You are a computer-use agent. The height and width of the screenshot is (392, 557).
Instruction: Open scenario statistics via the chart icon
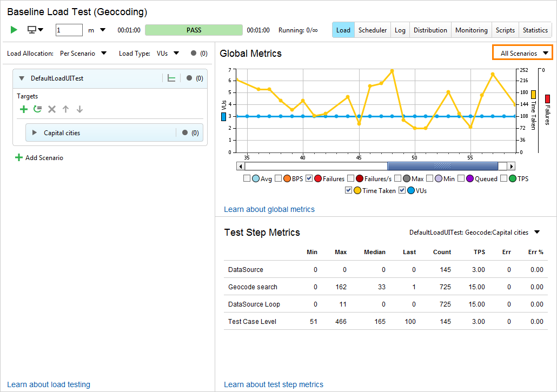click(171, 77)
